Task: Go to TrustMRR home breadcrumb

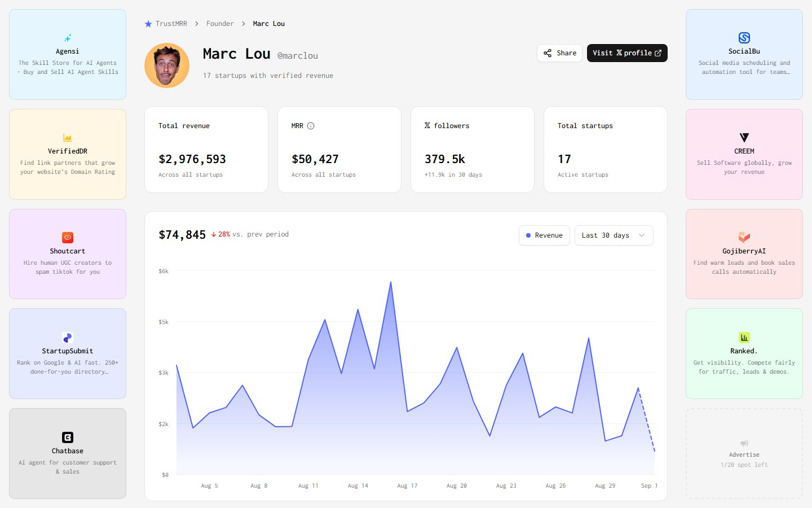Action: pyautogui.click(x=166, y=24)
